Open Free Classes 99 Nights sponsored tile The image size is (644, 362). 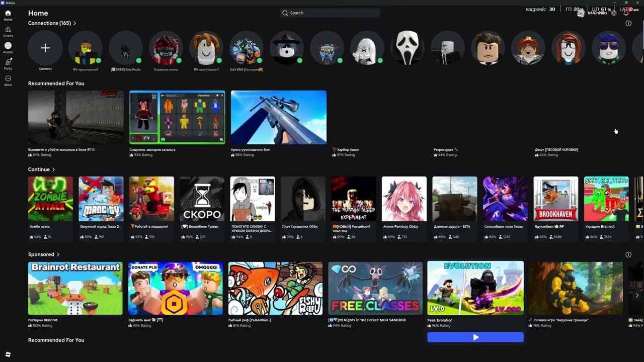tap(375, 288)
